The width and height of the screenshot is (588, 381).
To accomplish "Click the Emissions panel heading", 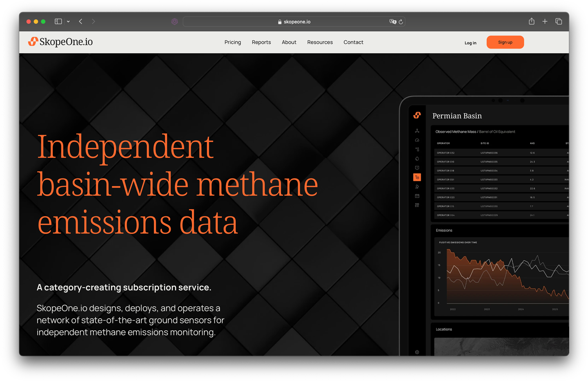I will (444, 231).
